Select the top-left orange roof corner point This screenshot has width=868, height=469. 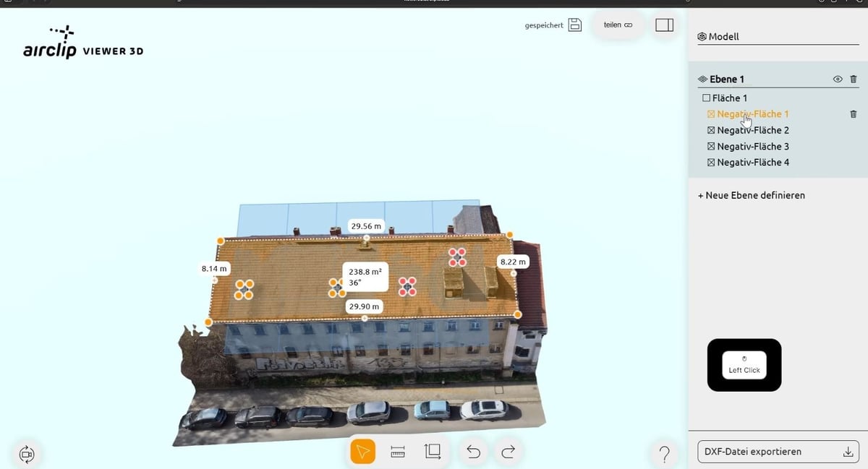221,241
